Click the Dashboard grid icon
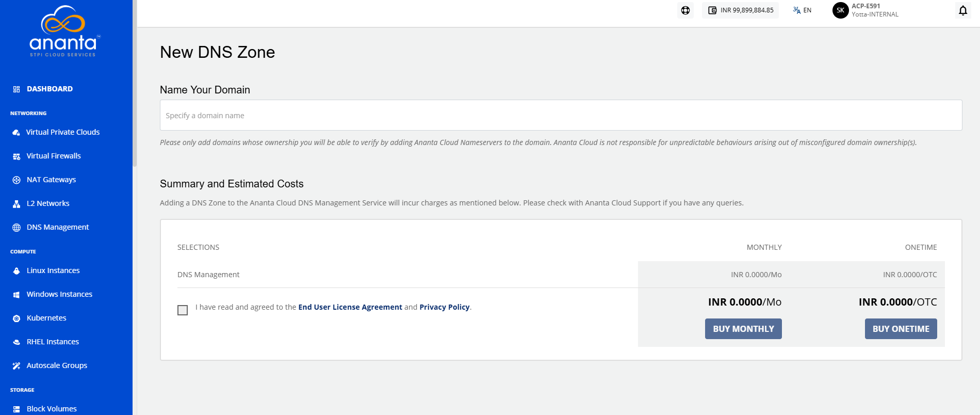 pyautogui.click(x=17, y=89)
